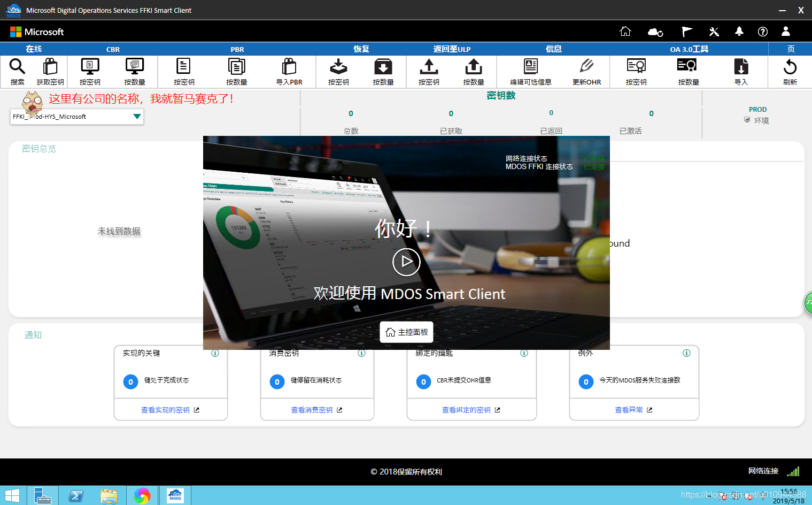Click the CBR 按数量 monitor icon

point(135,66)
